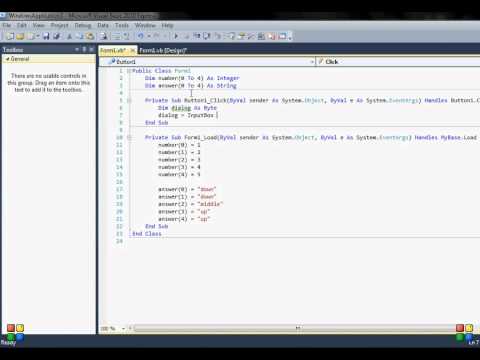Viewport: 480px width, 360px height.
Task: Click the number(0) = 1 assignment line
Action: coord(179,145)
